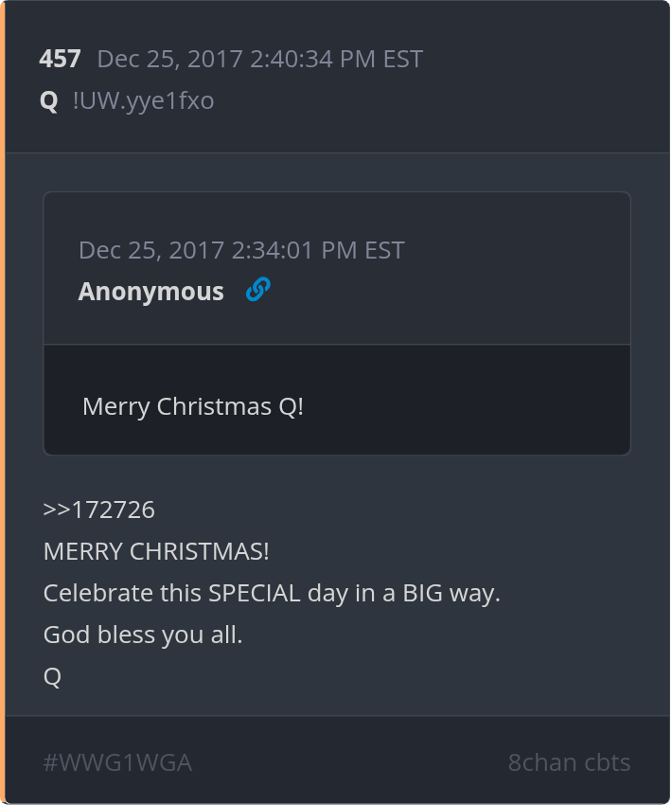The width and height of the screenshot is (672, 805).
Task: Click the tripcode !UW.yye1fxo
Action: [x=143, y=100]
